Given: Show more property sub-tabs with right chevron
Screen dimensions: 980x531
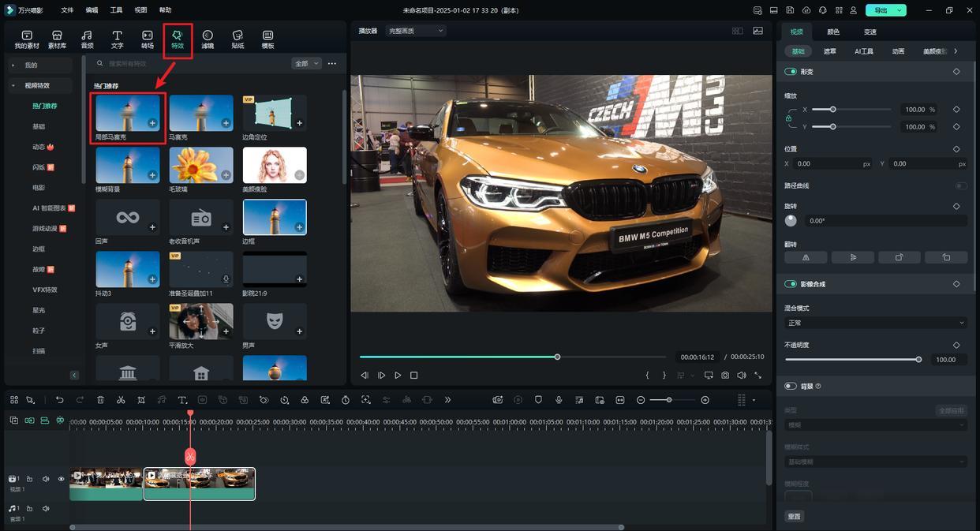Looking at the screenshot, I should coord(956,51).
